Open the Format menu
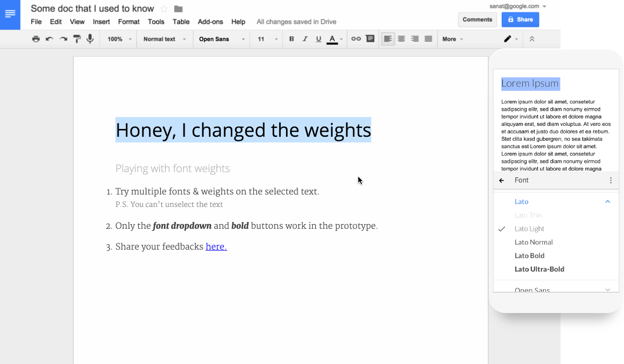 [128, 22]
